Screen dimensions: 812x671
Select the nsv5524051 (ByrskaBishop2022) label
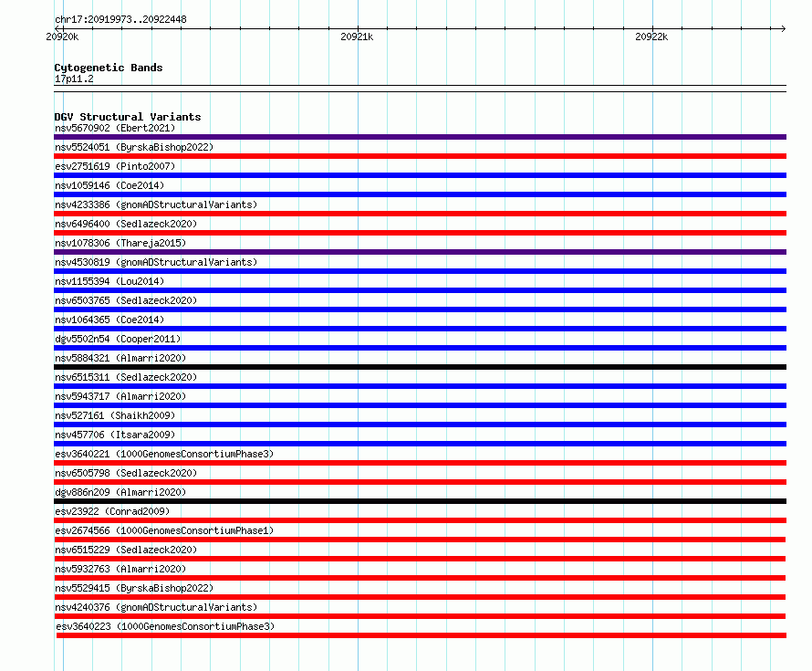point(134,147)
